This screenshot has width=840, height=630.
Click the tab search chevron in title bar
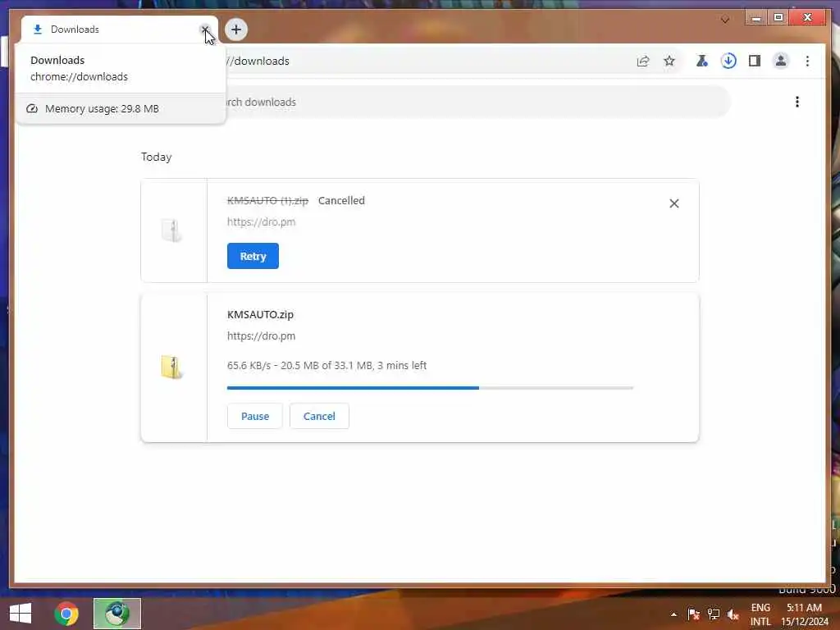point(725,20)
